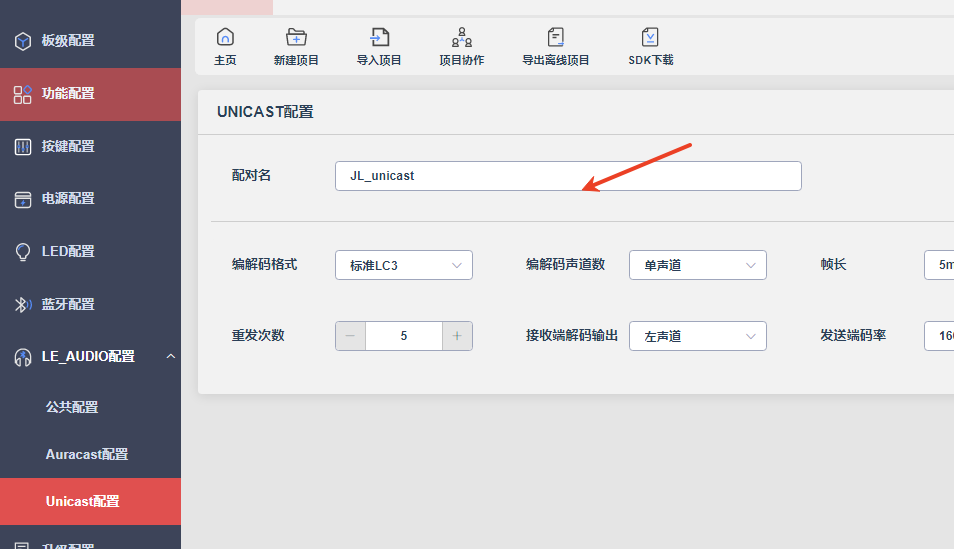Open 项目协作 project collaboration icon
The image size is (954, 549).
462,38
